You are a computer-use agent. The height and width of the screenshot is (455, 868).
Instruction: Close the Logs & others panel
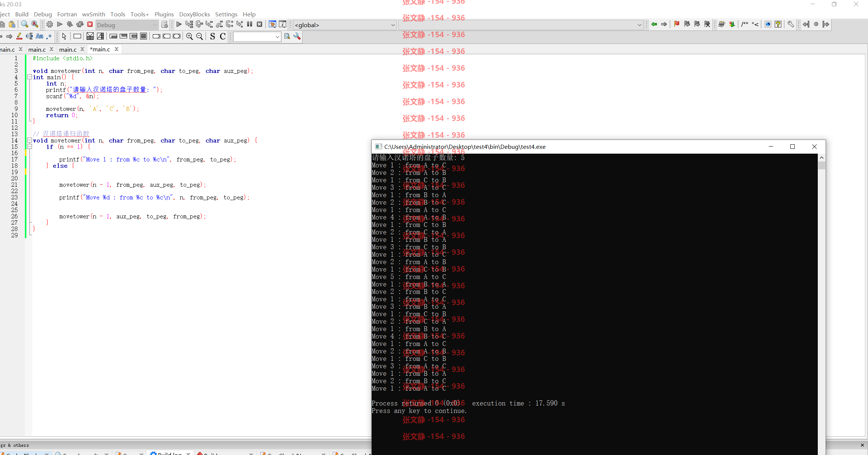(x=862, y=445)
